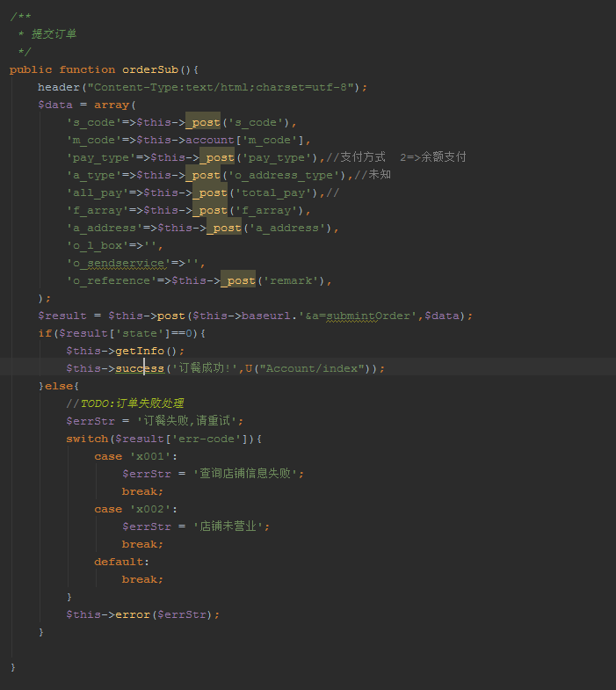
Task: Click the header Content-Type string
Action: 221,87
